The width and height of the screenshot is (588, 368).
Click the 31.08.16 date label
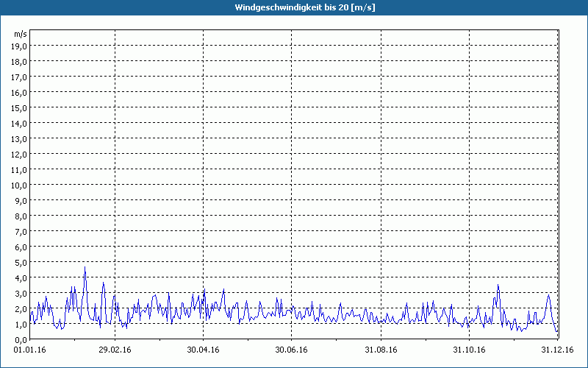(381, 350)
